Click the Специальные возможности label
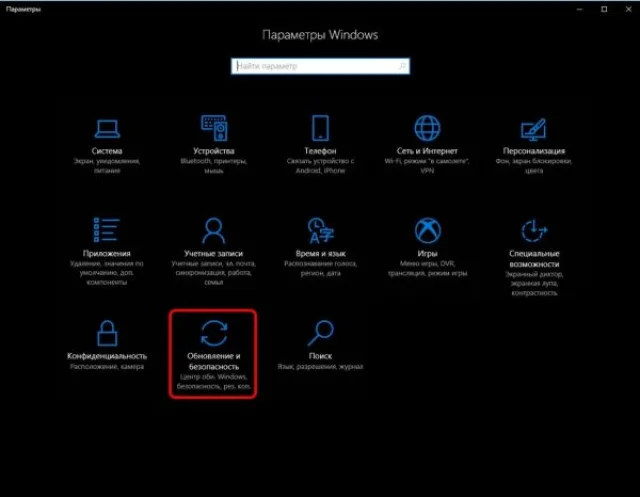Screen dimensions: 640x497 534,259
